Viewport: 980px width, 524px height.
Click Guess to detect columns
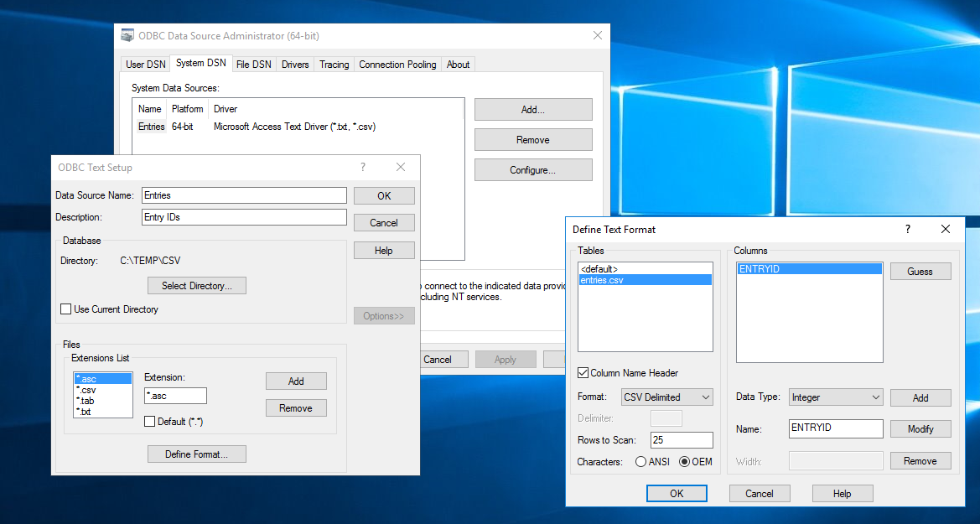click(920, 272)
